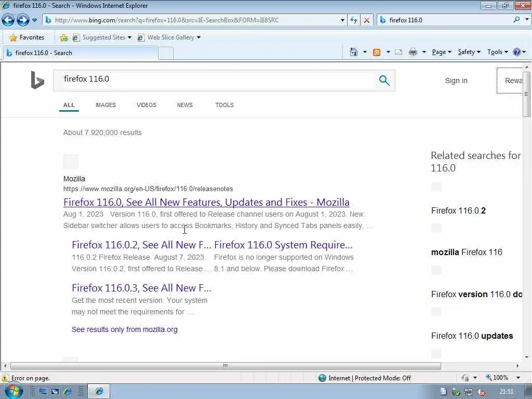532x399 pixels.
Task: Expand the Home button dropdown arrow
Action: [x=365, y=52]
